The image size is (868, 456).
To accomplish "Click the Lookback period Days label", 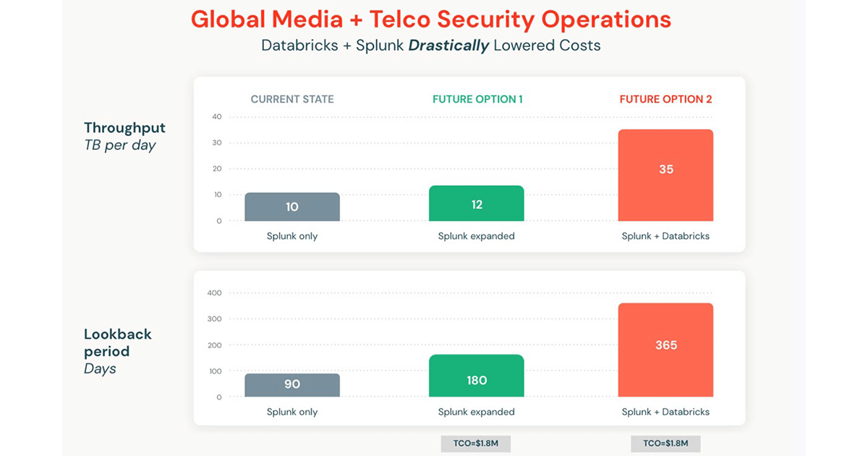I will pos(118,351).
